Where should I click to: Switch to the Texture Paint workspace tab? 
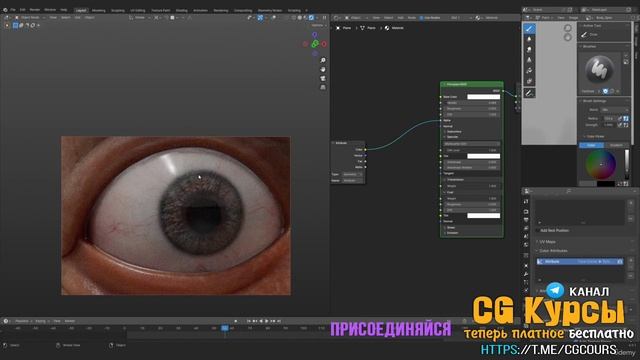point(160,10)
